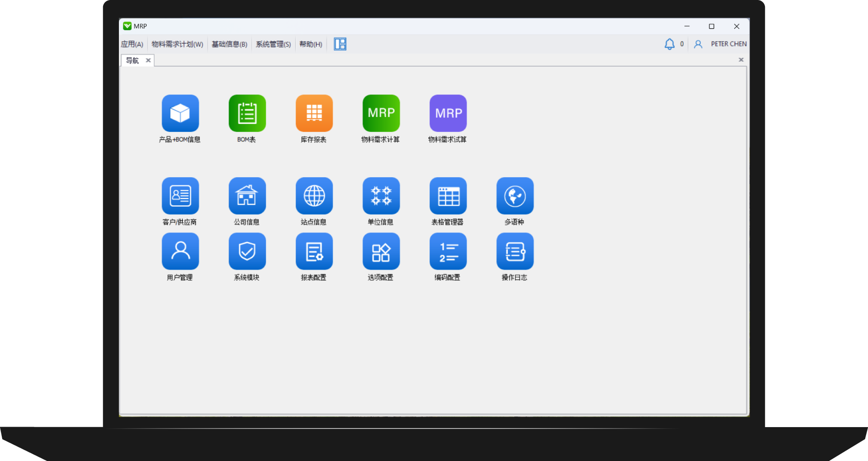Open the 系统模块 system module icon
Screen dimensions: 868x461
[x=247, y=251]
